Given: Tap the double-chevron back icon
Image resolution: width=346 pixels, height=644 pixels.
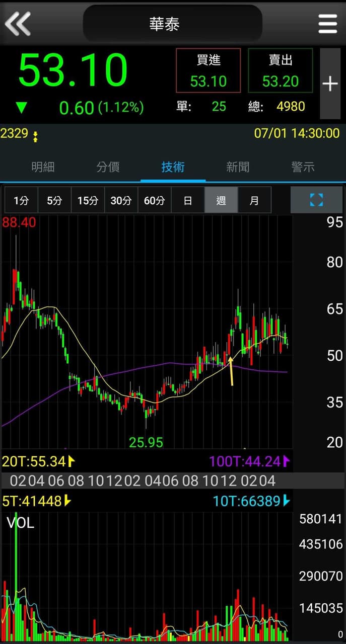Looking at the screenshot, I should [x=18, y=23].
